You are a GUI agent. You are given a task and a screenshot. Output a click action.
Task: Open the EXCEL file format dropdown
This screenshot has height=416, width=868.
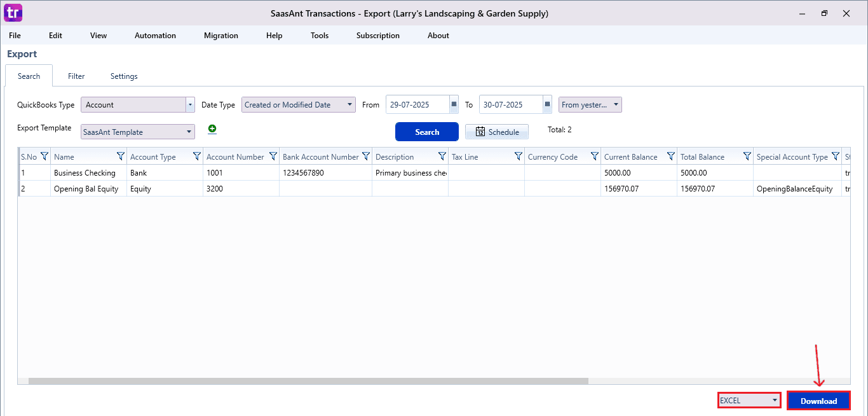pyautogui.click(x=749, y=401)
